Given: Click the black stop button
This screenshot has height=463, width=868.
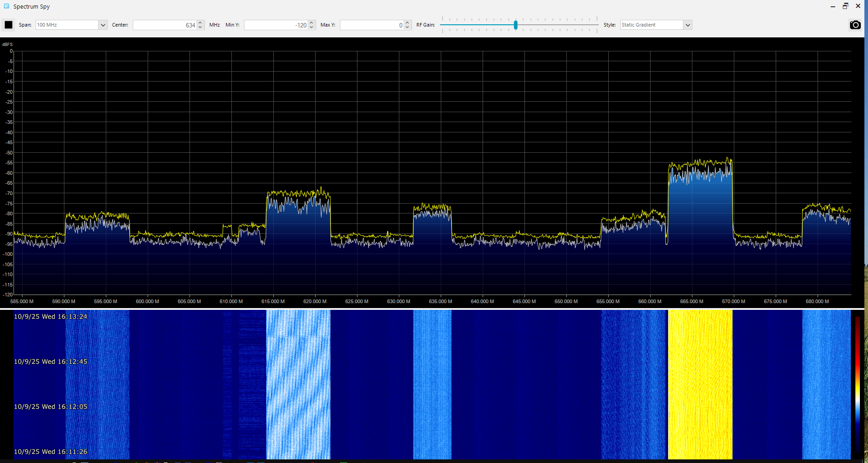Looking at the screenshot, I should pos(9,25).
